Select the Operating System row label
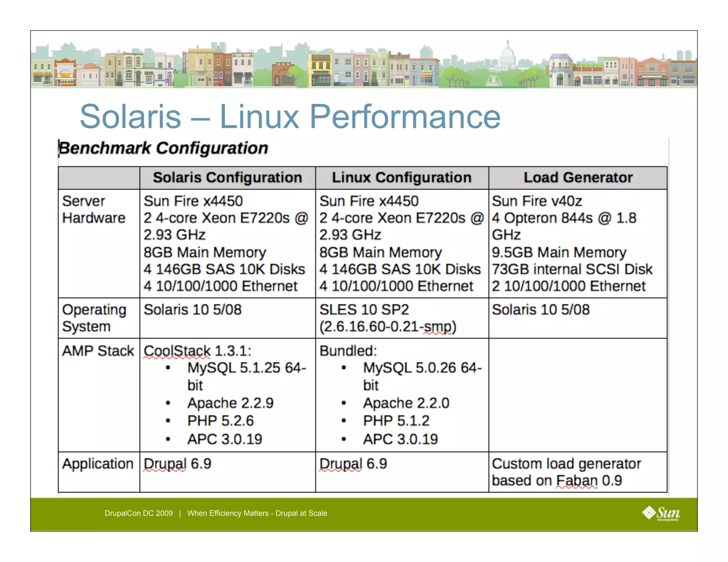This screenshot has width=728, height=562. (x=94, y=318)
